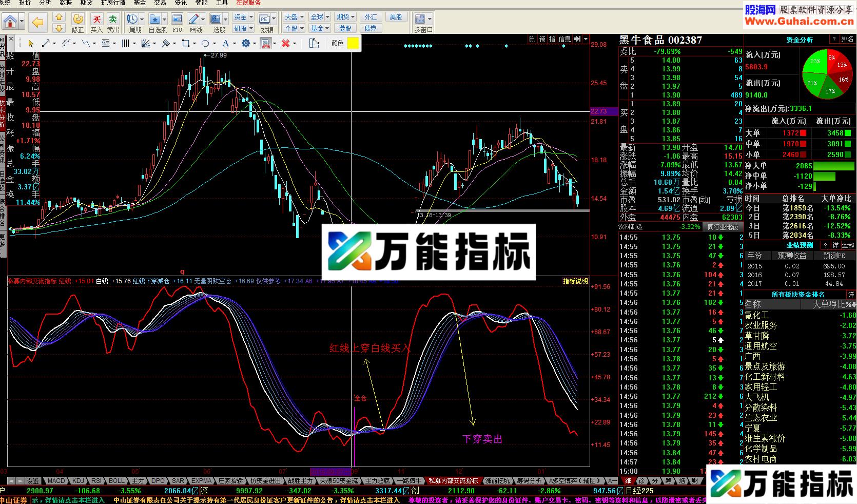The width and height of the screenshot is (857, 504).
Task: Select the home navigation icon
Action: coord(11,21)
